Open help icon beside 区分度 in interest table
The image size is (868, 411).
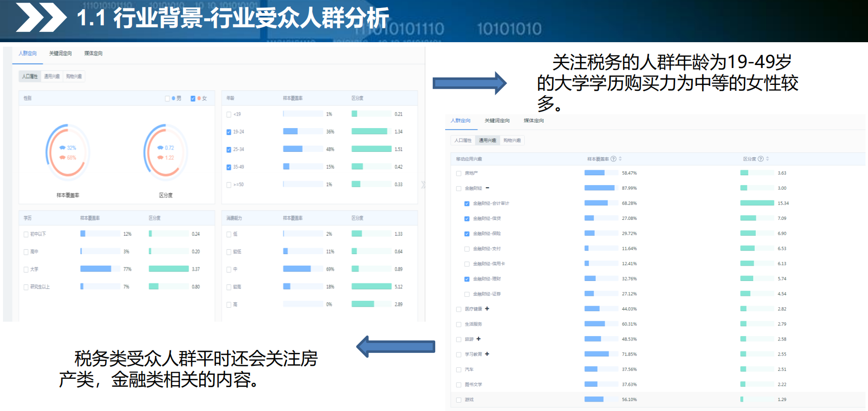(x=760, y=159)
